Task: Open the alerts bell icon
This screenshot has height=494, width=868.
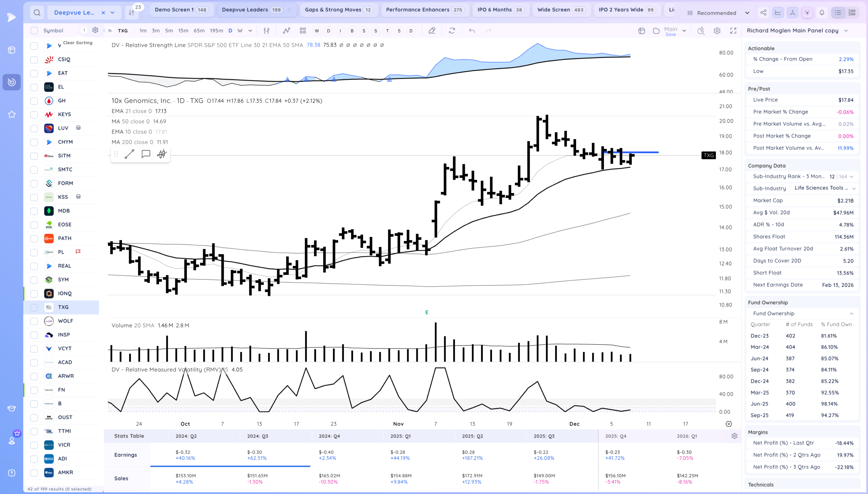Action: tap(822, 13)
